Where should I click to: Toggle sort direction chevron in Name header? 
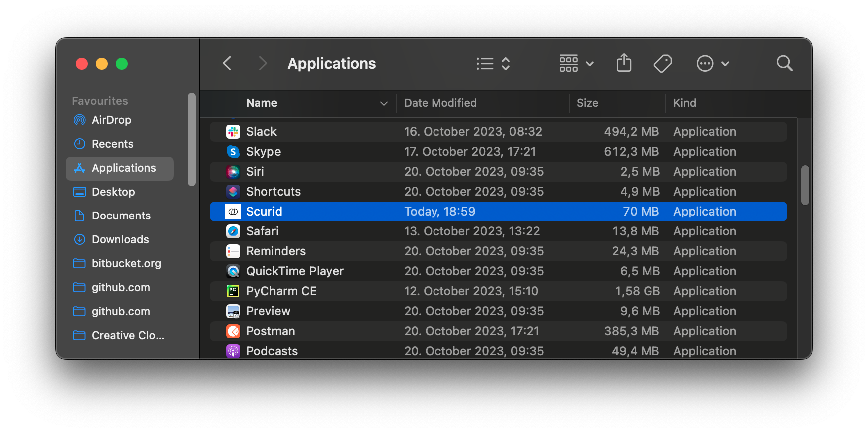(x=384, y=103)
